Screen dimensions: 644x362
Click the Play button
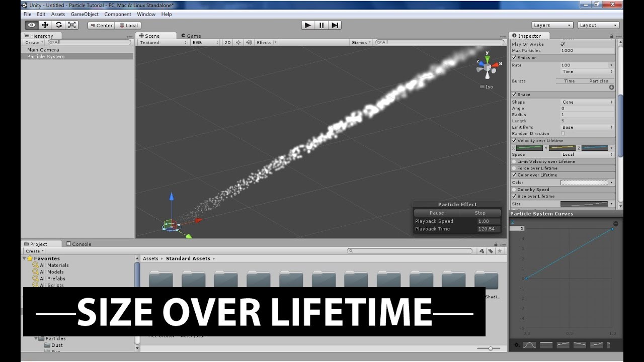(308, 25)
